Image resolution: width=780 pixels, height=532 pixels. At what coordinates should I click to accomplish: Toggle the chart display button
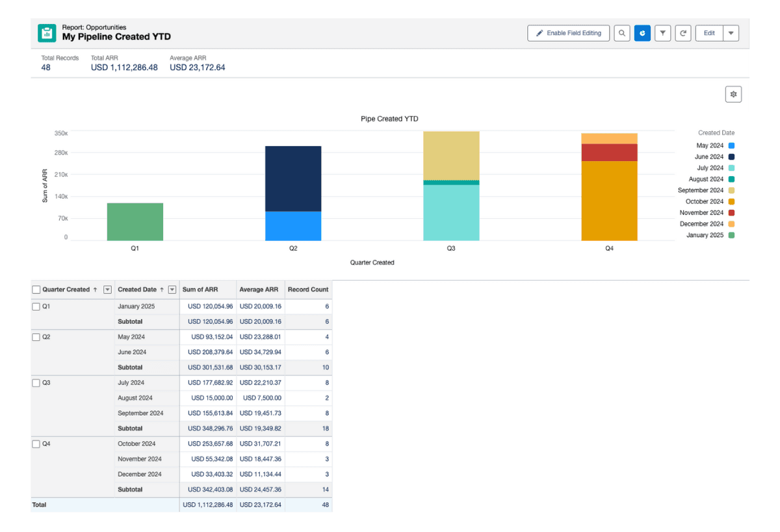coord(642,33)
